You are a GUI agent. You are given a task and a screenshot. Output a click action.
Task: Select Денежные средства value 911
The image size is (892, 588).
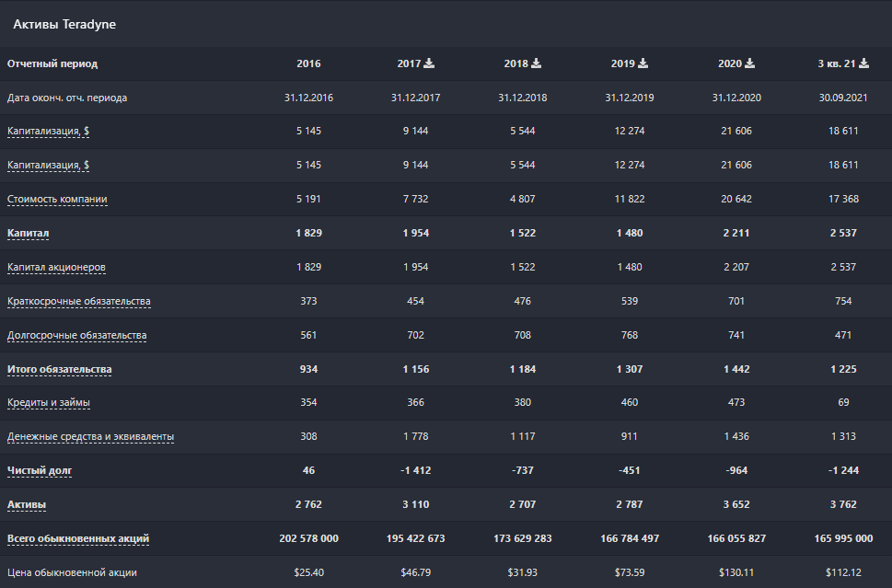(x=629, y=437)
